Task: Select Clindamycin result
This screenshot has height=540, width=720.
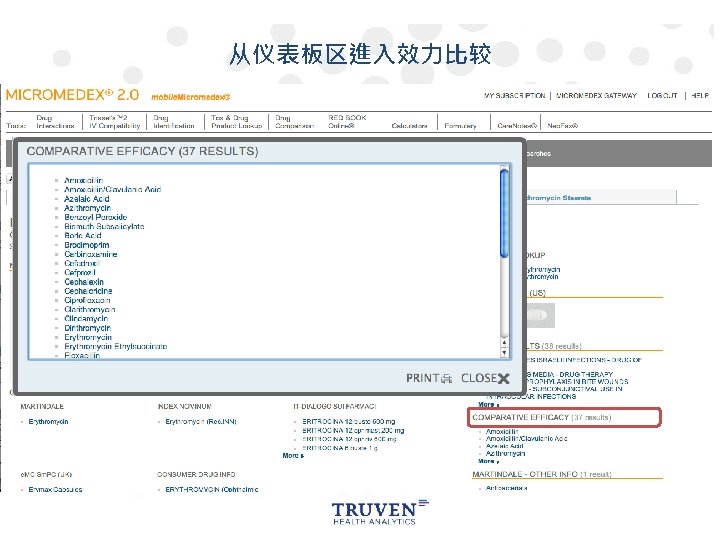Action: 86,319
